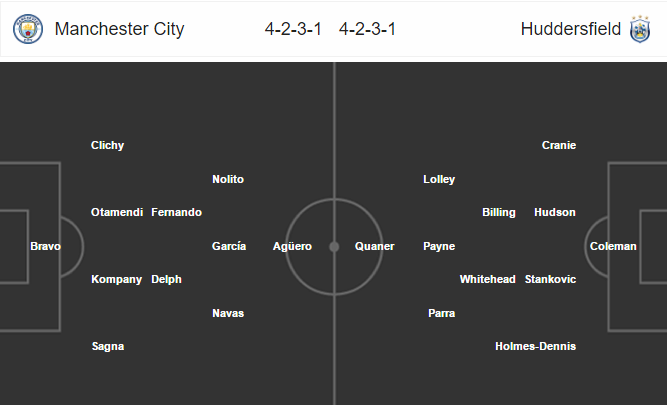Select Cranie at Huddersfield's back line

click(559, 145)
